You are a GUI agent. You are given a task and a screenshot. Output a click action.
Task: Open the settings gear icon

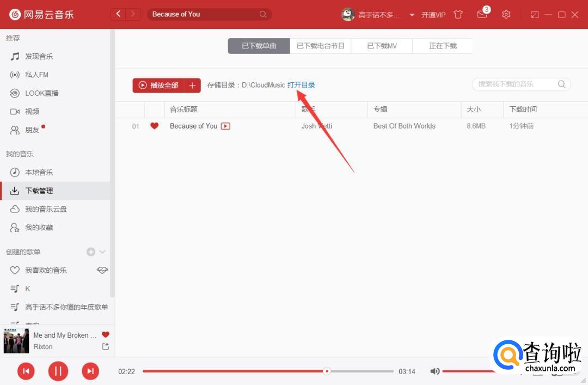pyautogui.click(x=506, y=15)
